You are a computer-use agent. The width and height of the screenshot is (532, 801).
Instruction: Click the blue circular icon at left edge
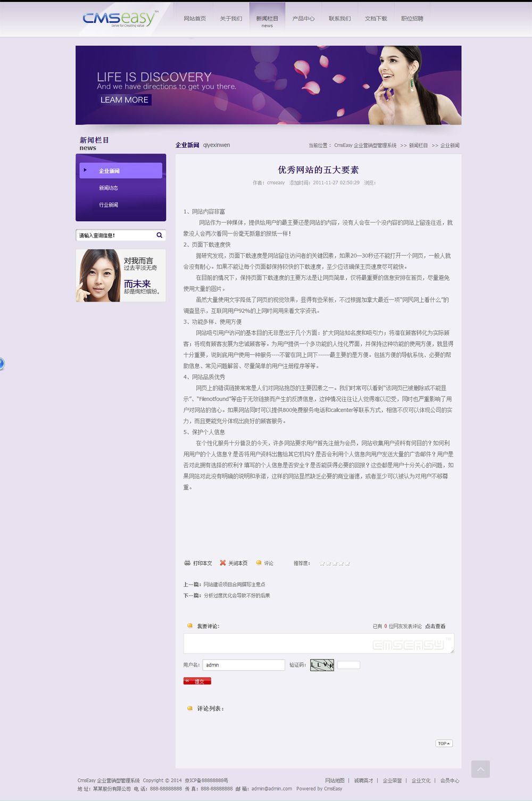(x=2, y=364)
